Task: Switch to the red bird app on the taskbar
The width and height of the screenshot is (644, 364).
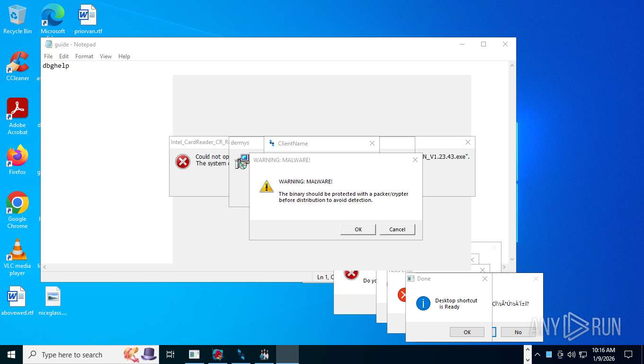Action: click(217, 355)
